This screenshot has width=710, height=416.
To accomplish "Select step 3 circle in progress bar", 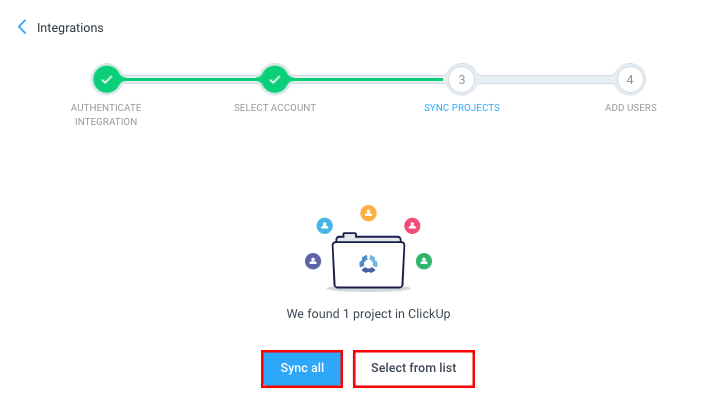I will (x=461, y=80).
